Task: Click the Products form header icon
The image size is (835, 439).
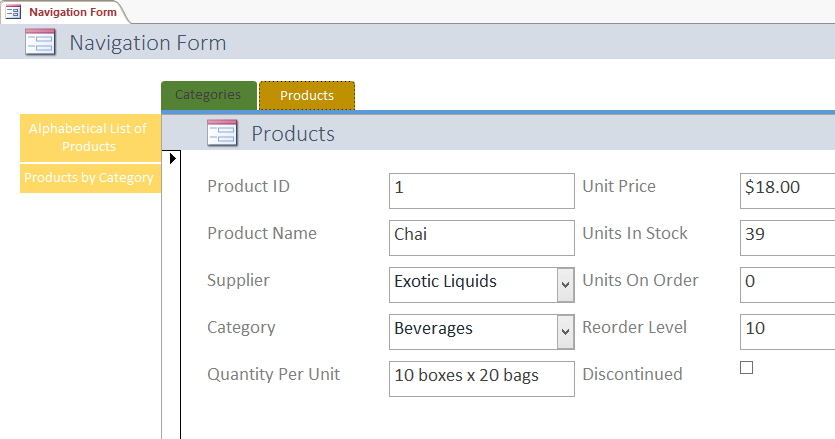Action: point(222,133)
